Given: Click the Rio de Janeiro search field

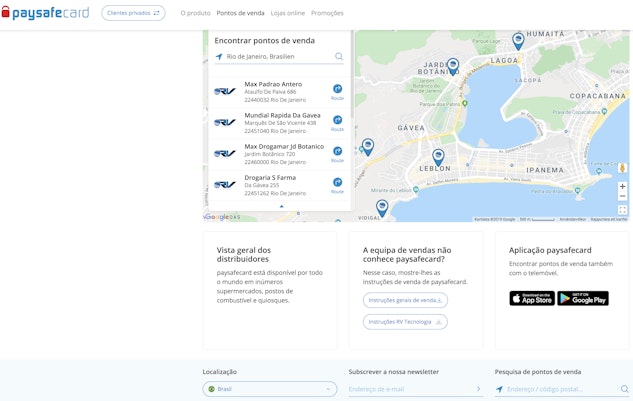Looking at the screenshot, I should [x=279, y=57].
